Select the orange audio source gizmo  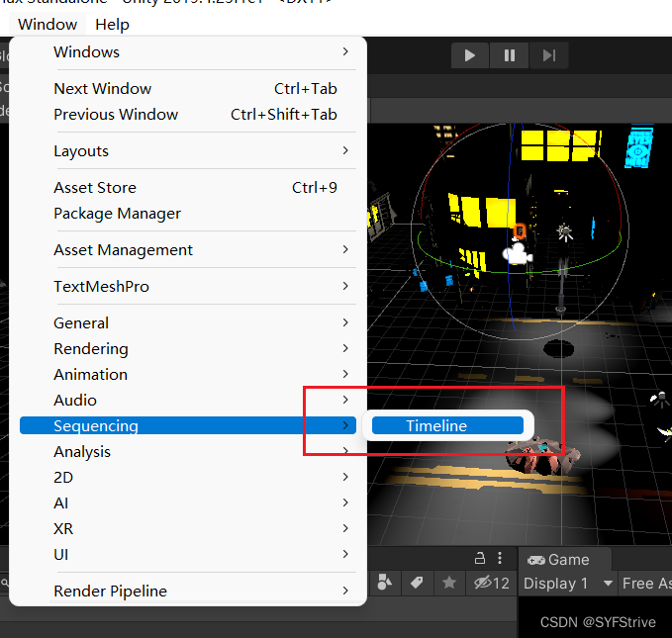click(520, 231)
